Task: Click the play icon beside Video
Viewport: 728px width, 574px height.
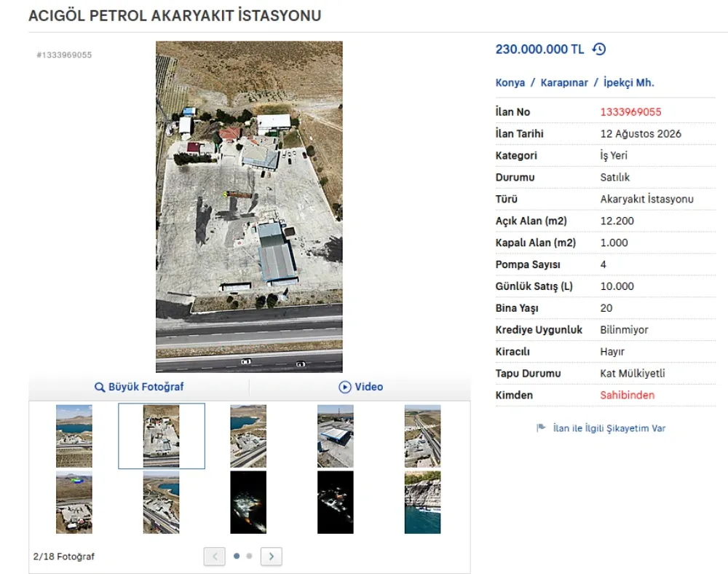Action: (x=344, y=387)
